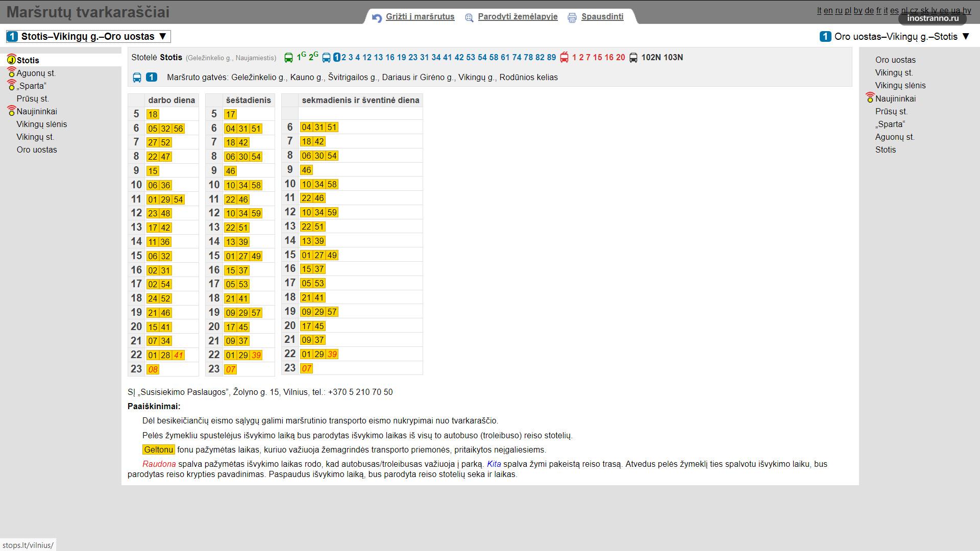Select night route 102N
Screen dimensions: 980x551
point(651,58)
